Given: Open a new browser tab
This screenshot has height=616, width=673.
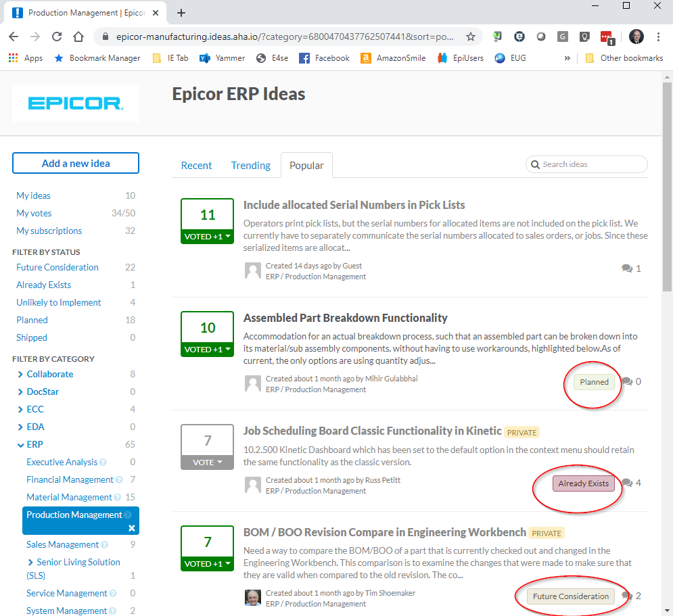Looking at the screenshot, I should tap(181, 13).
